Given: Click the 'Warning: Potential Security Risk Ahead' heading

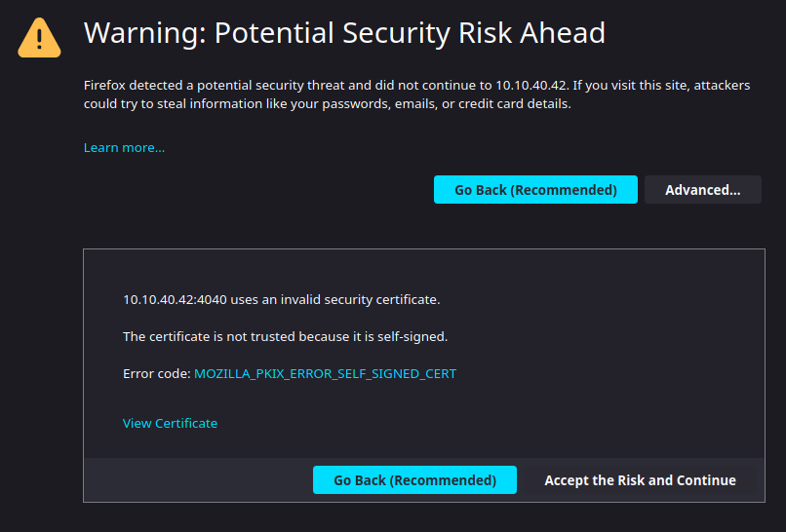Looking at the screenshot, I should click(344, 33).
